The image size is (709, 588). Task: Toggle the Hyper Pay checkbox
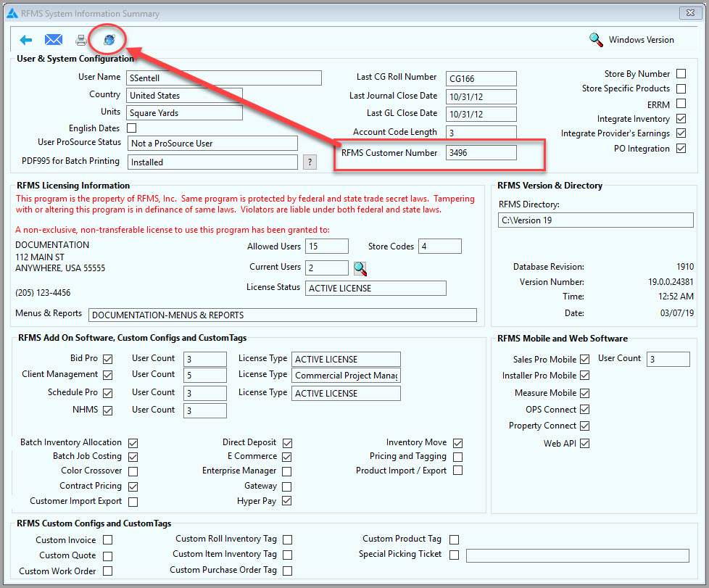286,501
